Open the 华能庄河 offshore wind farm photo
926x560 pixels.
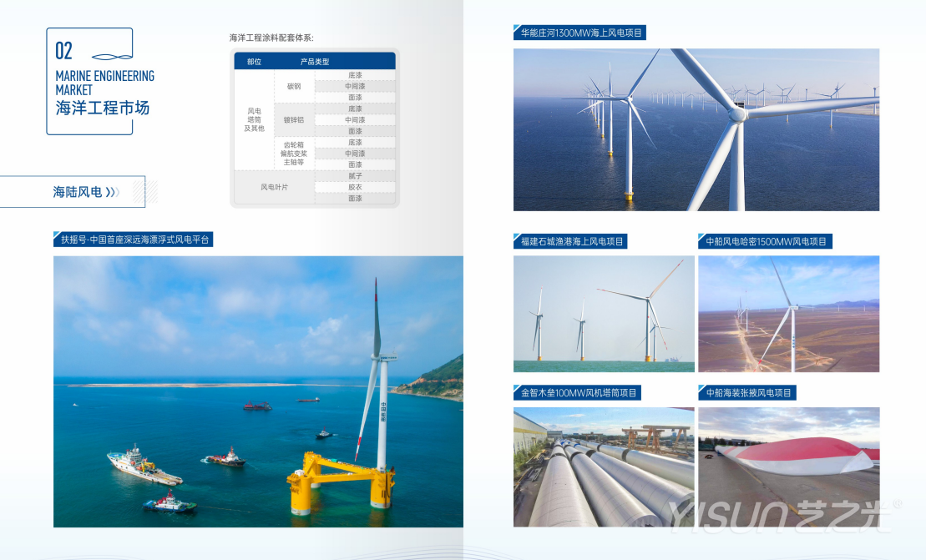click(x=696, y=129)
